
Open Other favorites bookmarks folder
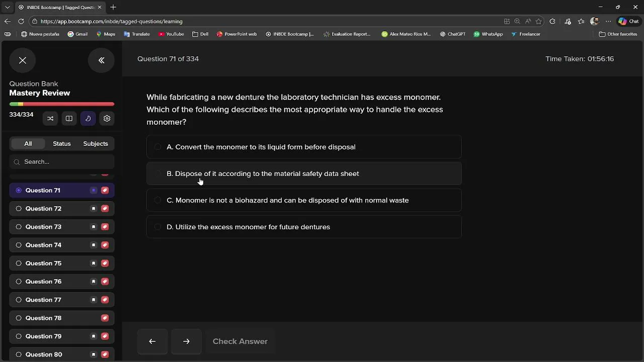coord(618,34)
